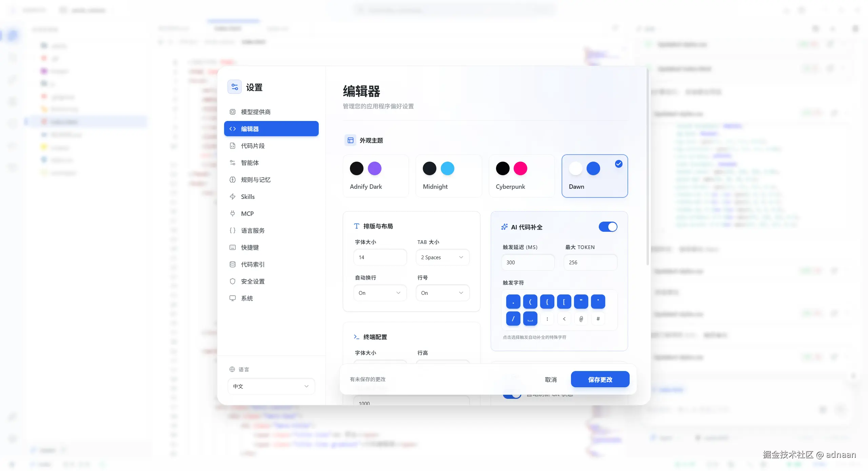Click the 保存更改 button
Viewport: 868px width, 471px height.
click(600, 380)
